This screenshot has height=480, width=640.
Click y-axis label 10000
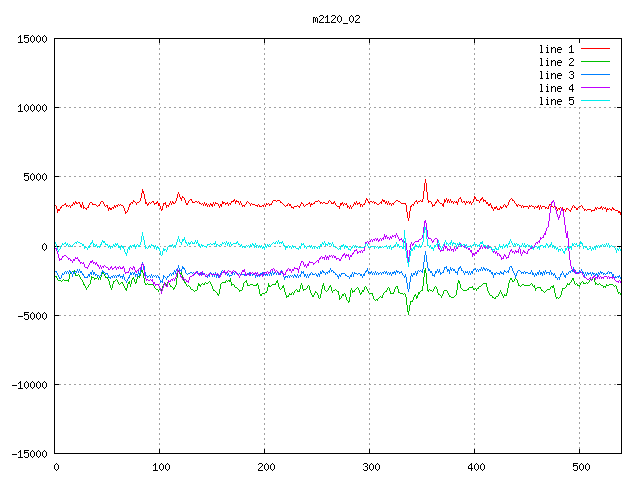[x=32, y=108]
